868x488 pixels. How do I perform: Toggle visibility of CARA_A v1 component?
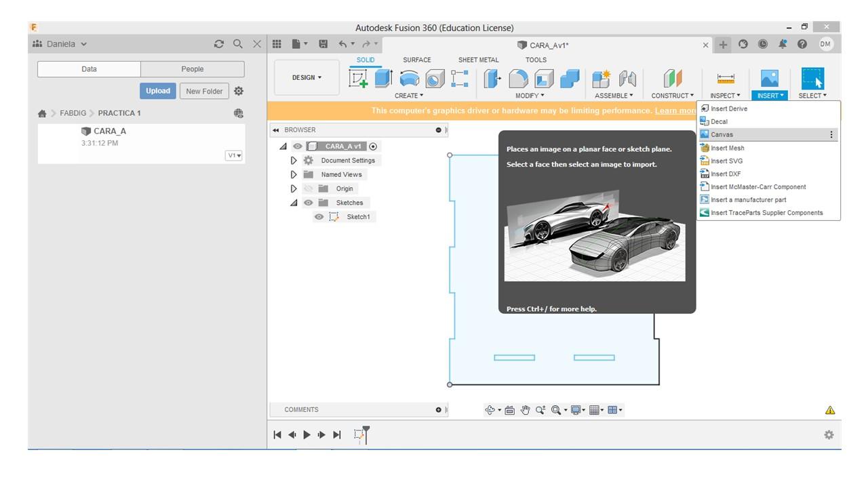(297, 146)
